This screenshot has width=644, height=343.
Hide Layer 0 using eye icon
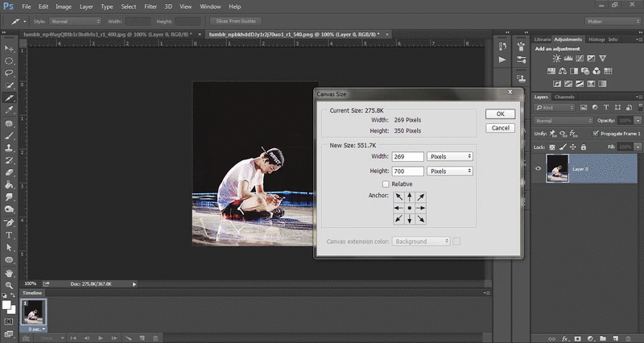coord(539,167)
